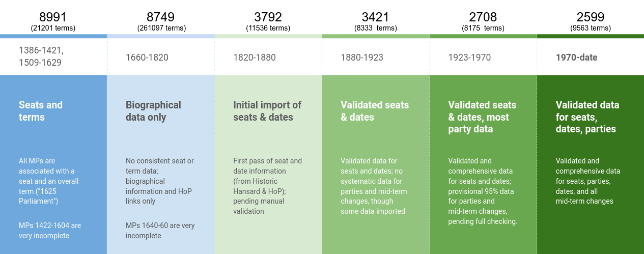
Task: Select the 1820-1880 date range
Action: [255, 58]
